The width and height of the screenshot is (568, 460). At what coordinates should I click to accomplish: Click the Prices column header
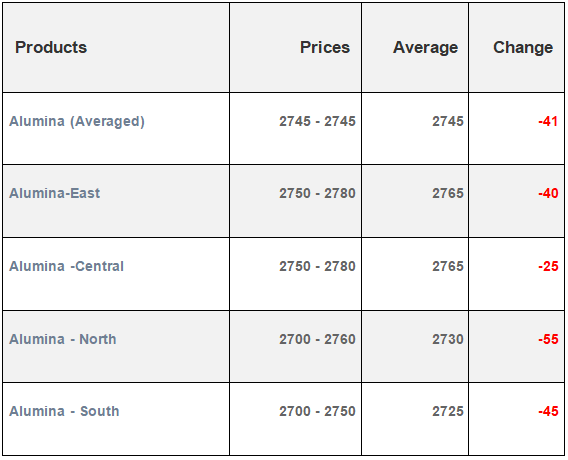(x=325, y=47)
